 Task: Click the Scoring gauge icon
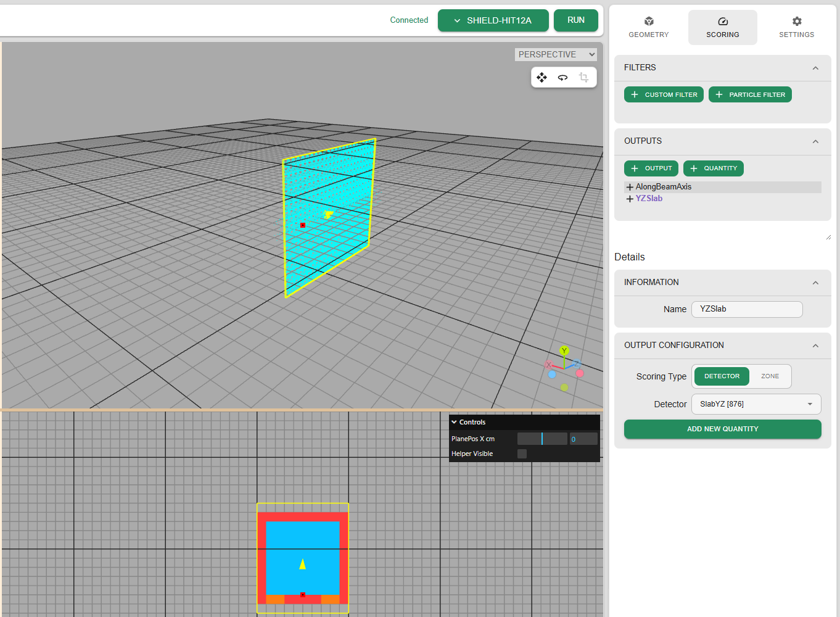[x=723, y=22]
